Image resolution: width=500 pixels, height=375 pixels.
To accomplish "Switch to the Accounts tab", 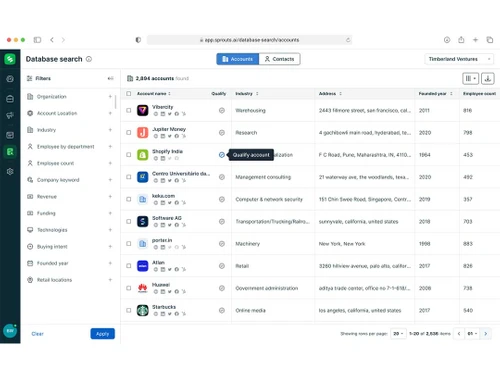I will click(238, 59).
